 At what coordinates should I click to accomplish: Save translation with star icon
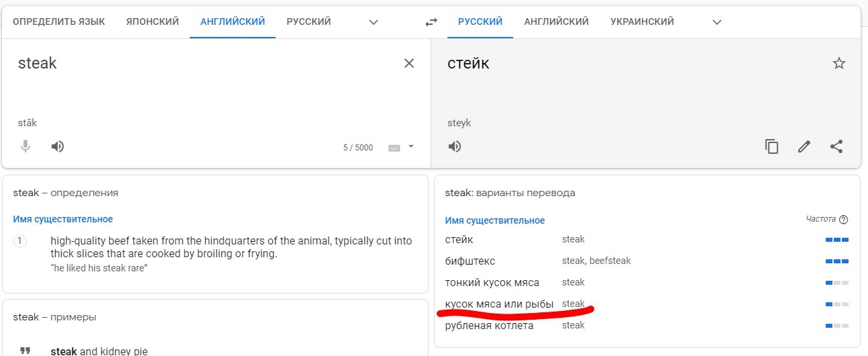tap(838, 64)
